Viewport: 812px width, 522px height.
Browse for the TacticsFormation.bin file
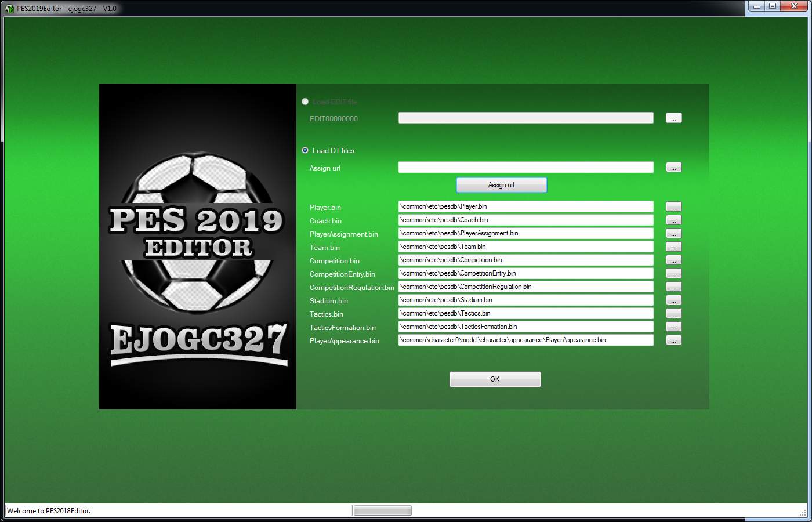673,327
